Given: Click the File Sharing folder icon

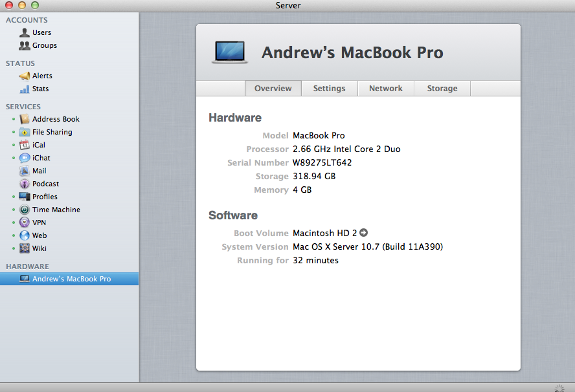Looking at the screenshot, I should (x=25, y=132).
